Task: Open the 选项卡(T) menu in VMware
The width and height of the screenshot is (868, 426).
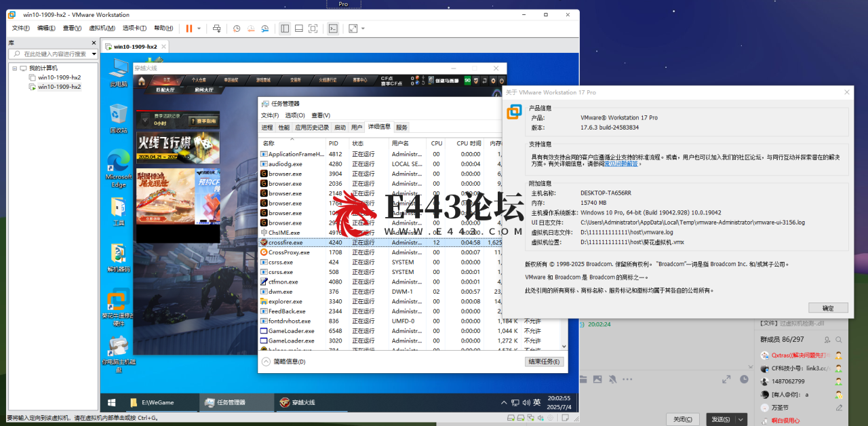Action: (x=134, y=28)
